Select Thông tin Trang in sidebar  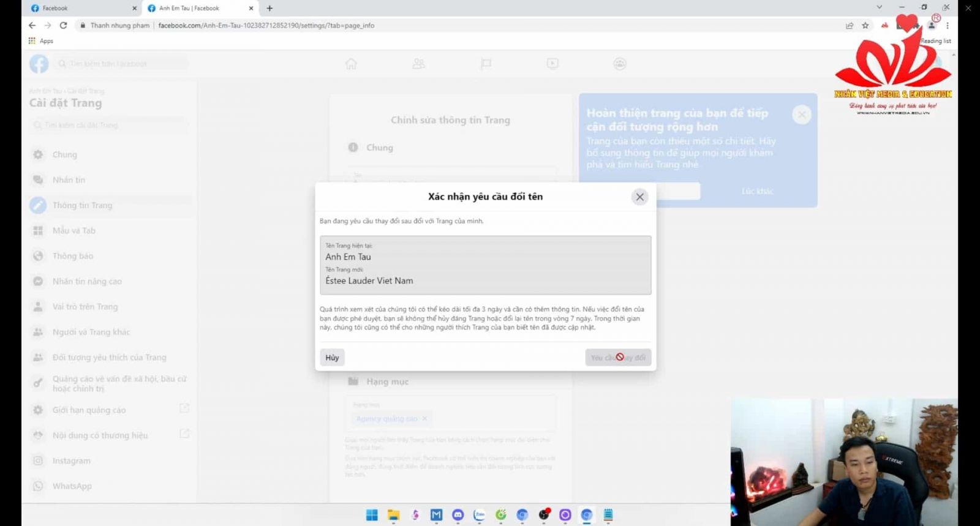110,205
